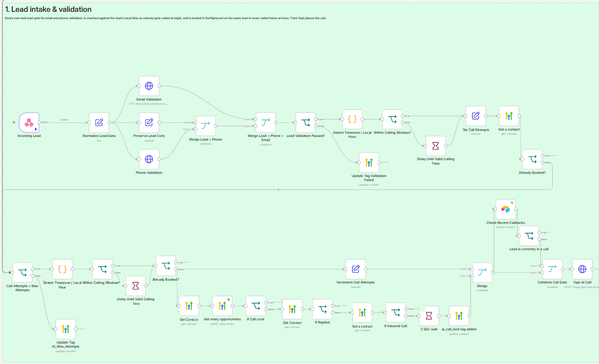Viewport: 599px width, 364px height.
Task: Open the Increment Call Attempts node
Action: 355,269
